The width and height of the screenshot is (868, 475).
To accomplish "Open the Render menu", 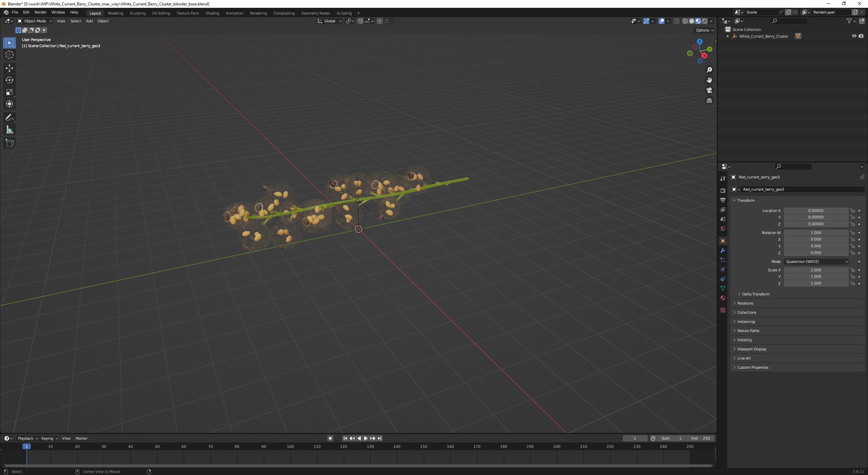I will (40, 12).
